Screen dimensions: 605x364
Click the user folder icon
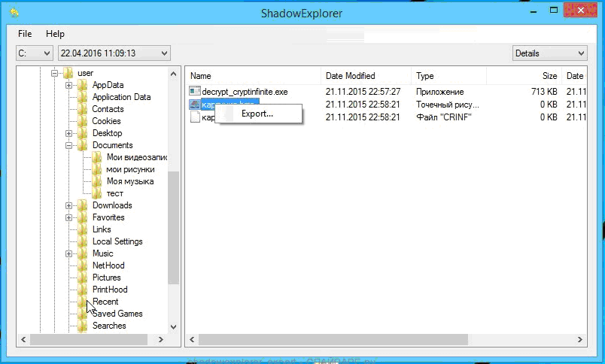[x=68, y=73]
